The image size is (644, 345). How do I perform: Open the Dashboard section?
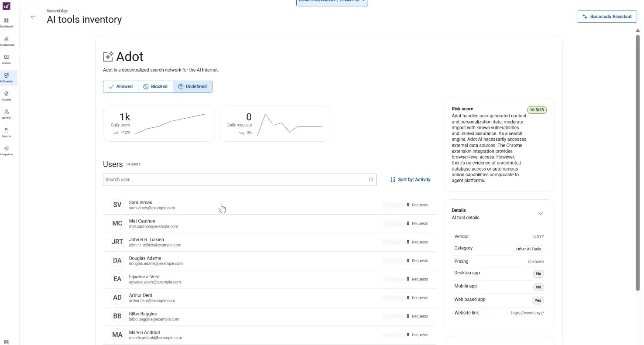(6, 23)
